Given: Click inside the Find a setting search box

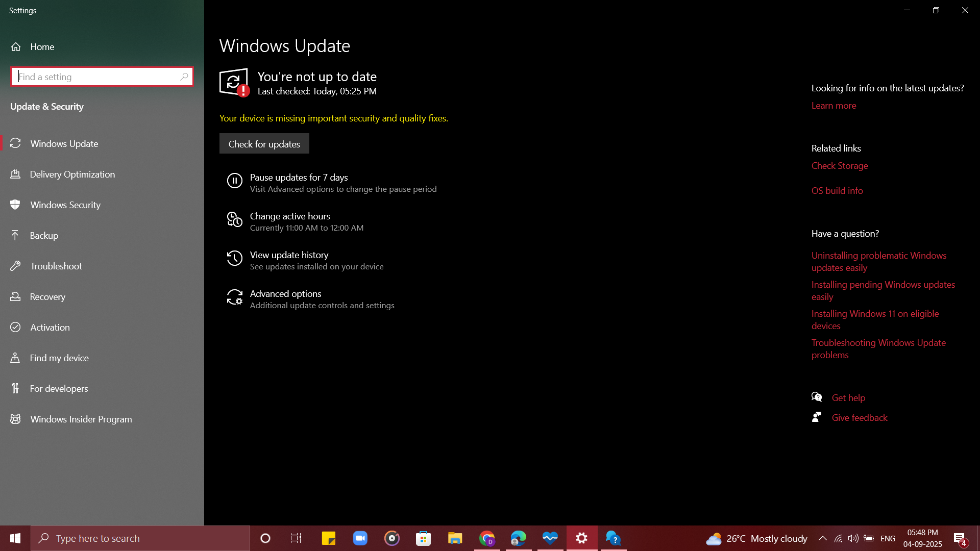Looking at the screenshot, I should pos(102,76).
